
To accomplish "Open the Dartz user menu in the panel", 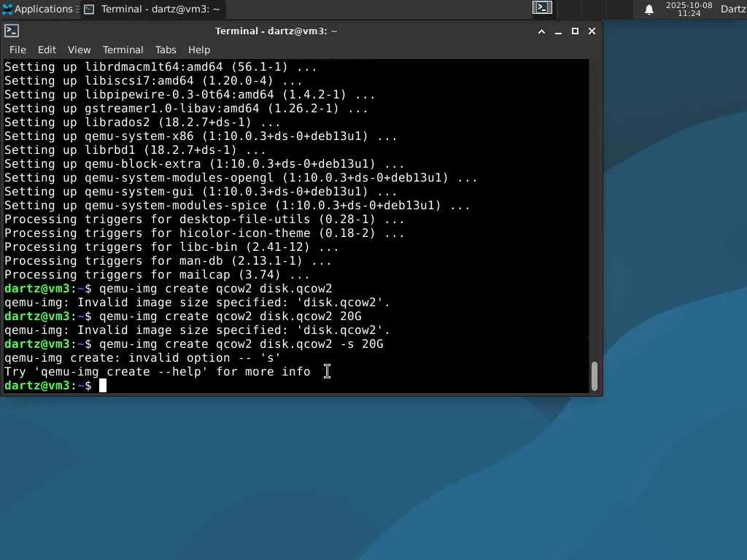I will pos(733,9).
